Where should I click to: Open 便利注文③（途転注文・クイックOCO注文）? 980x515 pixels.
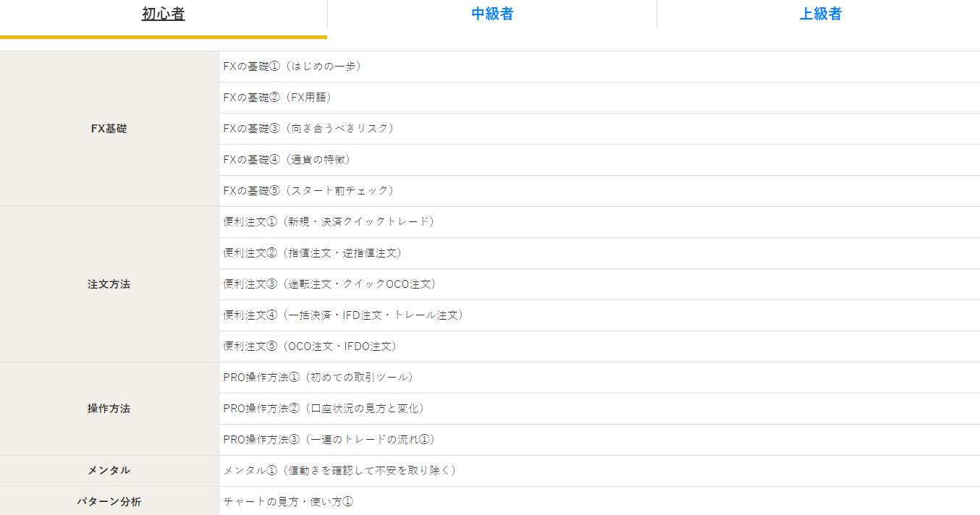click(x=330, y=284)
